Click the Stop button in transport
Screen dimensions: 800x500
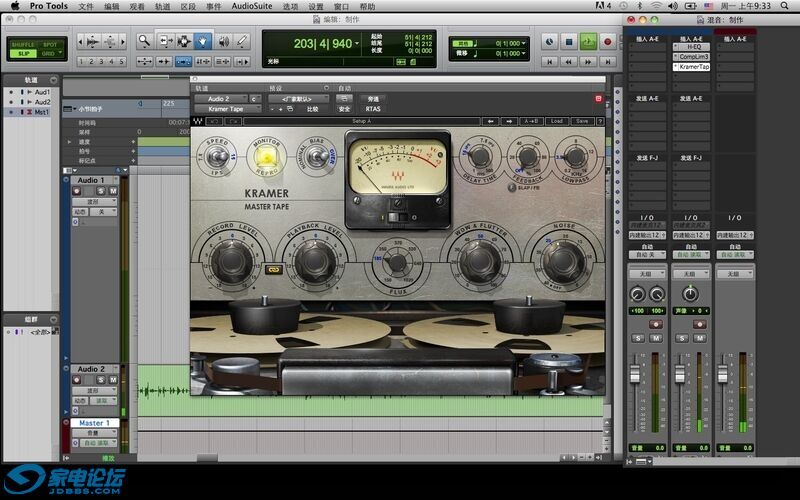pyautogui.click(x=569, y=42)
